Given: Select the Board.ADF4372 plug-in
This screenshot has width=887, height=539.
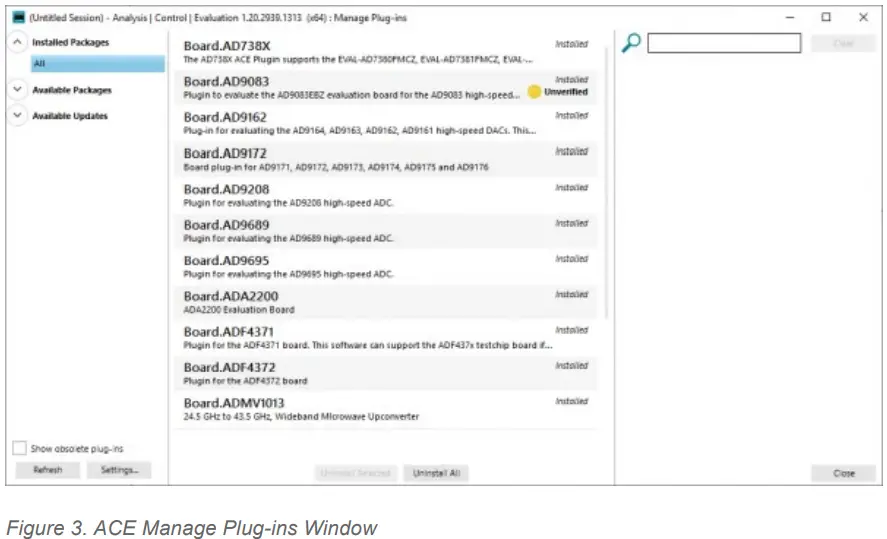Looking at the screenshot, I should click(x=385, y=373).
